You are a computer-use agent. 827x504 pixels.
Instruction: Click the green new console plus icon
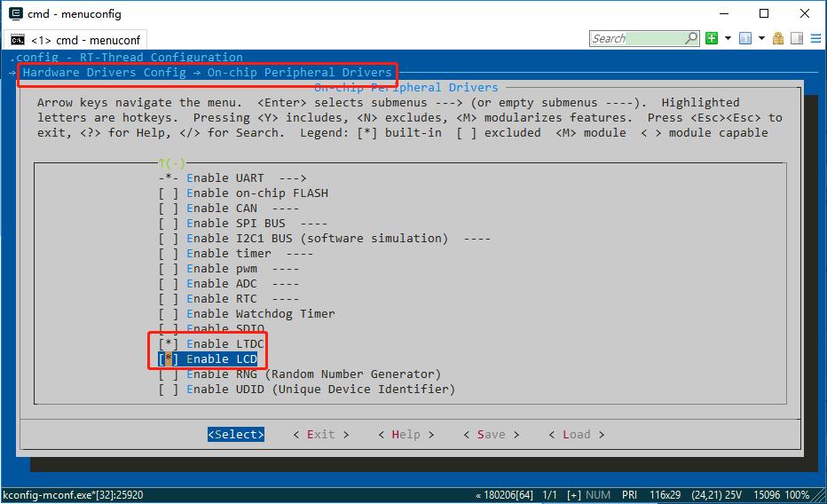712,38
